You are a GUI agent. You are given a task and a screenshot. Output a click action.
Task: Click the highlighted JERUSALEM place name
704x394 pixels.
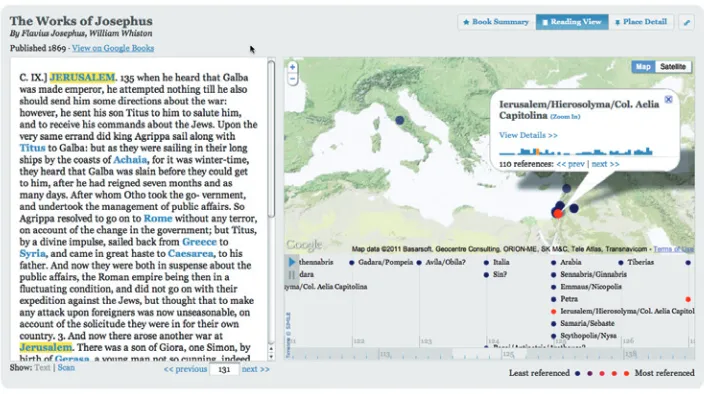[82, 78]
